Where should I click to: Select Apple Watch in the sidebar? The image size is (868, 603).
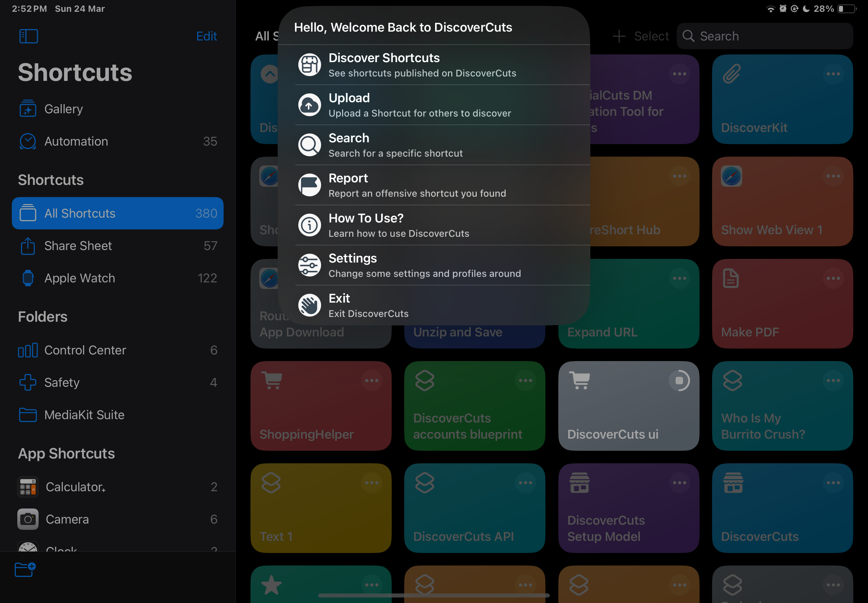point(117,278)
